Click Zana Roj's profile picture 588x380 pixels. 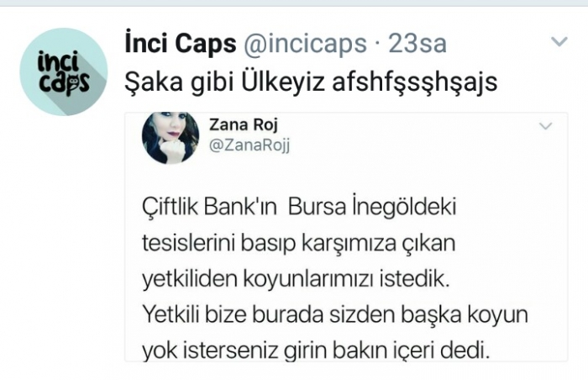[171, 137]
